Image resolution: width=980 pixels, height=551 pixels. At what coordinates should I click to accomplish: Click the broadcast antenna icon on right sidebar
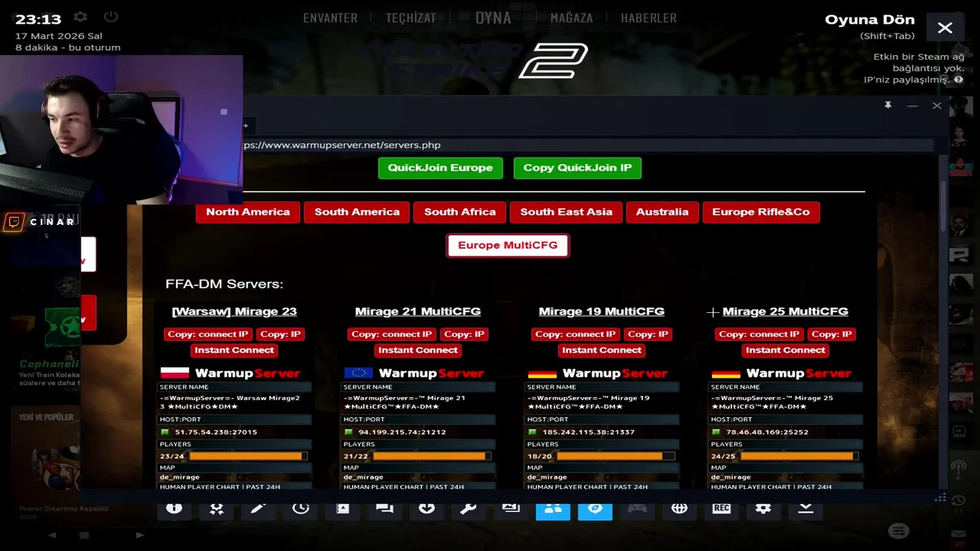958,466
